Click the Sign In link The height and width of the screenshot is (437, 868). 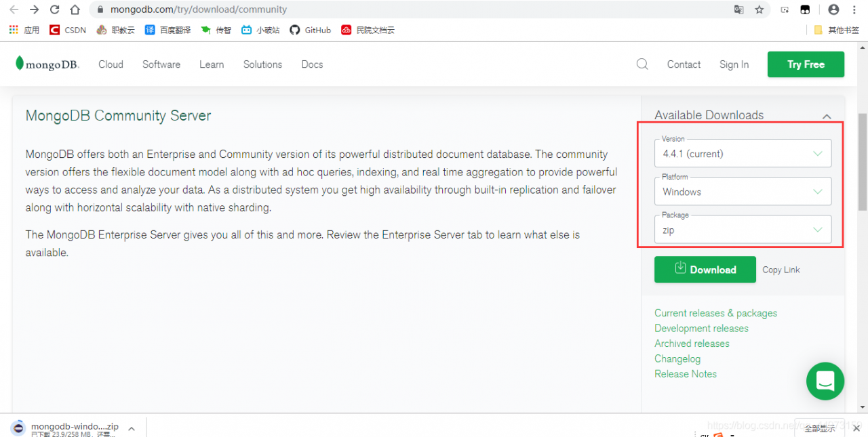click(734, 64)
